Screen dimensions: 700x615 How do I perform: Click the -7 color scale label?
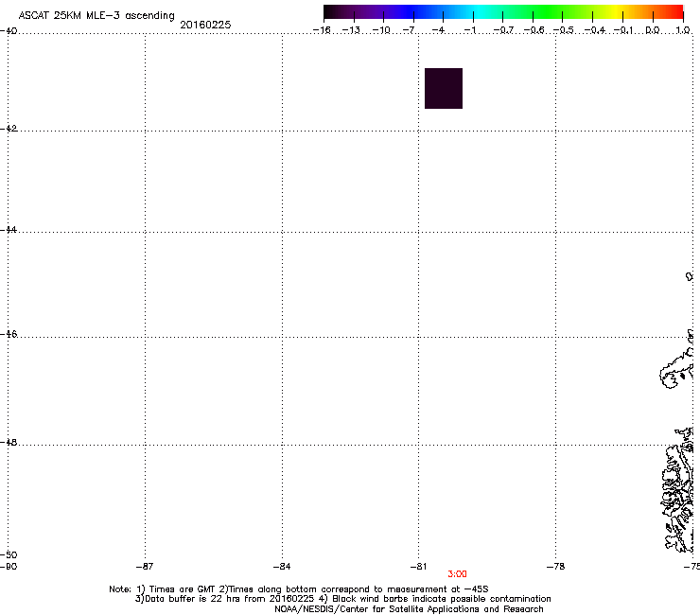(x=409, y=30)
